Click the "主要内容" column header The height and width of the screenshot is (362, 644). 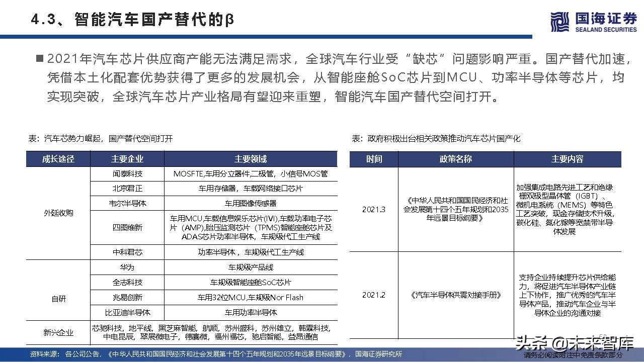click(567, 159)
